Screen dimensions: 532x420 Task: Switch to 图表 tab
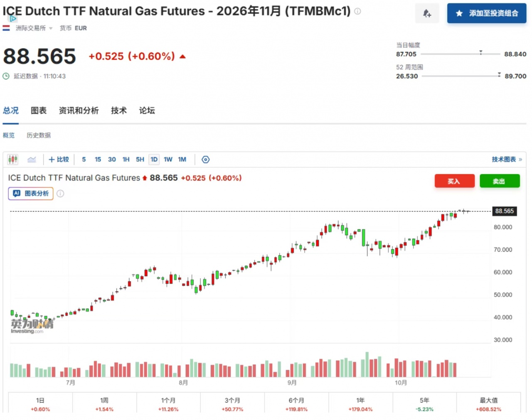pos(39,111)
